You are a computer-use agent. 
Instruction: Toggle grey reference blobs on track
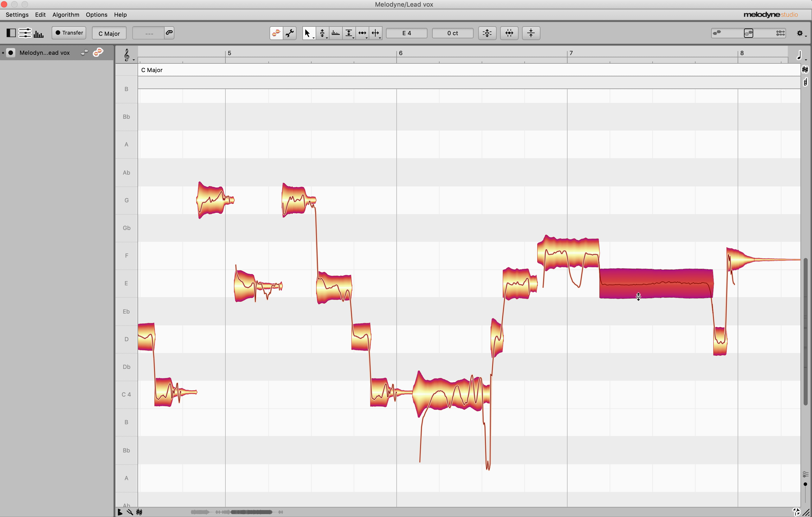pyautogui.click(x=85, y=52)
